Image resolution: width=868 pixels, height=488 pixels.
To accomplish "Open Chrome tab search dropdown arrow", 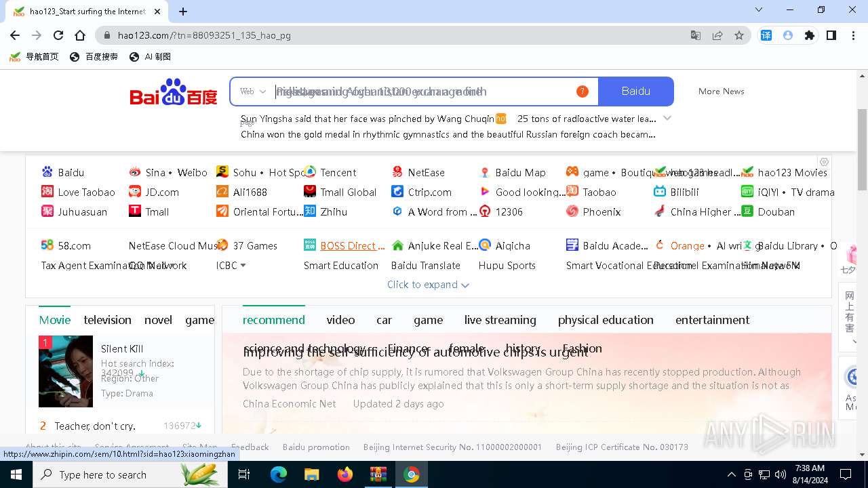I will (759, 10).
